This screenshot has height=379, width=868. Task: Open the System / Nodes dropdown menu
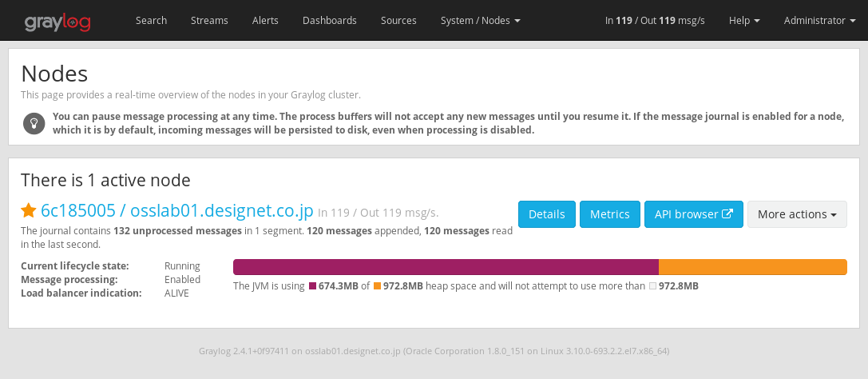tap(480, 21)
